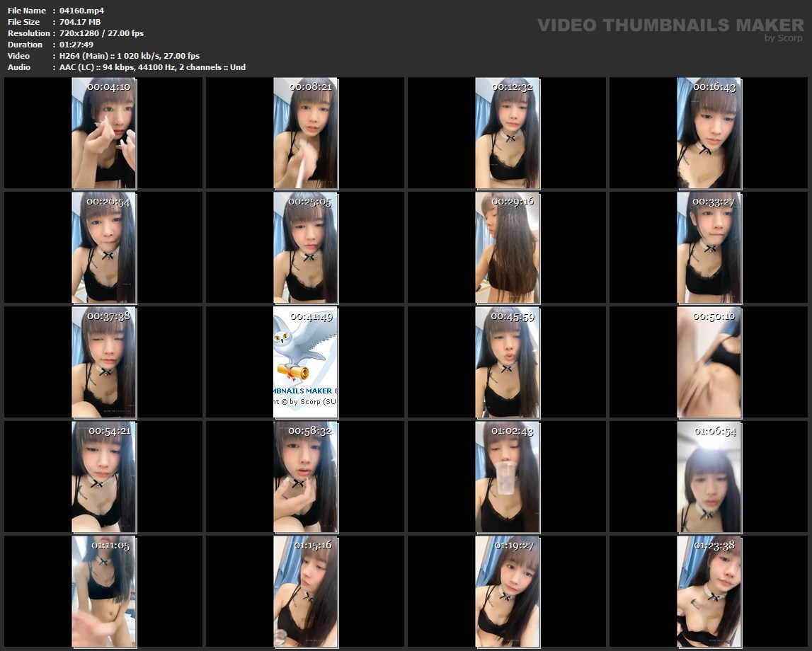This screenshot has width=812, height=651.
Task: Select the frame labeled 00:08:21
Action: point(305,133)
